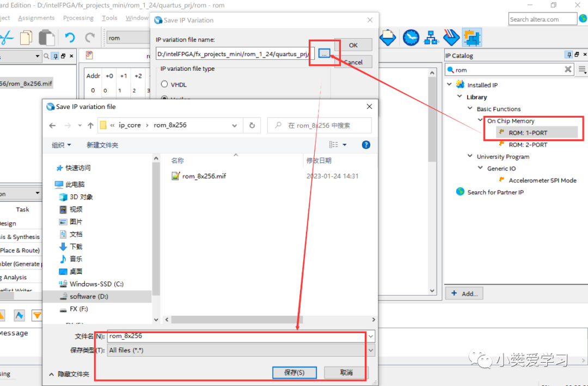The width and height of the screenshot is (588, 386).
Task: Open the Window menu
Action: 137,18
